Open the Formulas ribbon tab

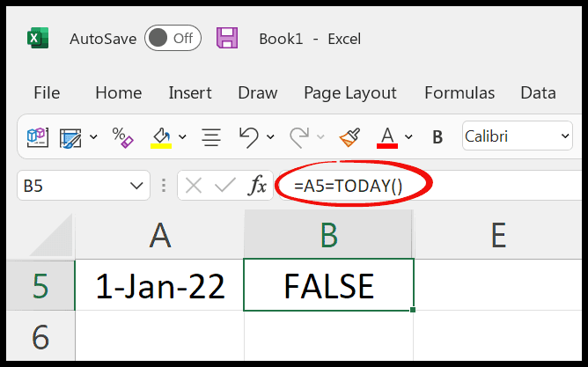[x=459, y=92]
